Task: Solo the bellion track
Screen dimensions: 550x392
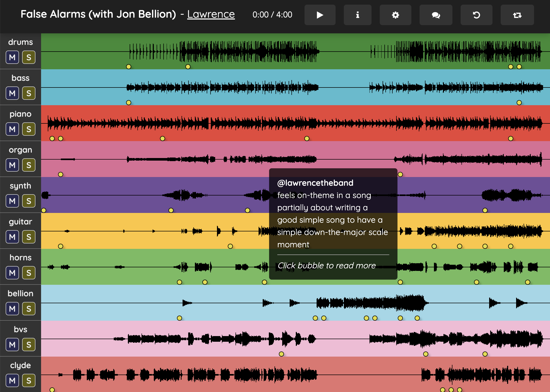Action: (x=29, y=309)
